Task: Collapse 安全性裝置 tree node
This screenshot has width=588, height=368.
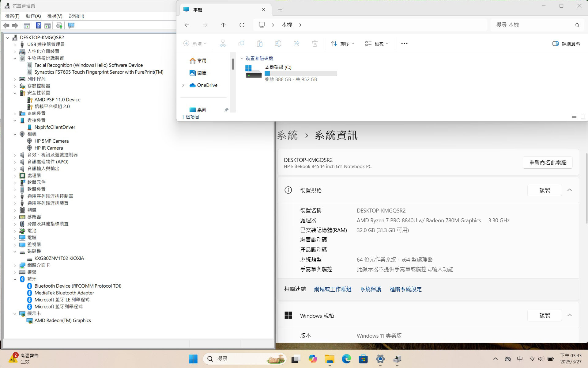Action: point(15,93)
